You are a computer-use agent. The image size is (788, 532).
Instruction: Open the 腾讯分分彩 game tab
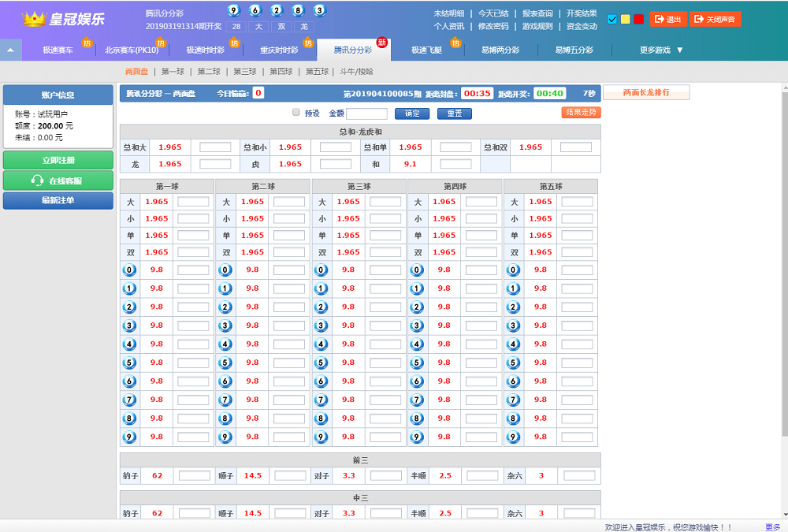pos(352,50)
